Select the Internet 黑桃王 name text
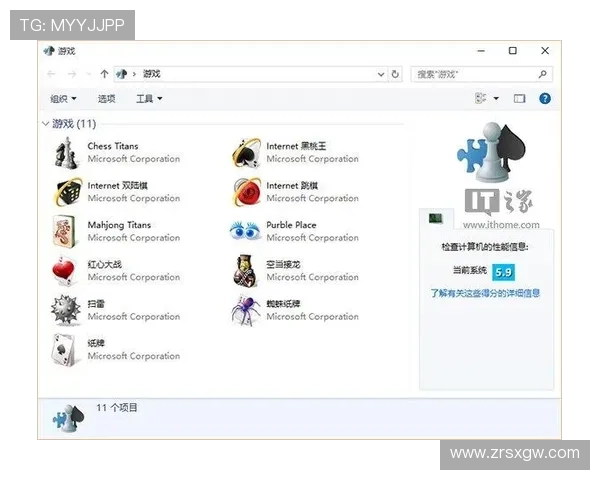This screenshot has height=480, width=600. [296, 146]
